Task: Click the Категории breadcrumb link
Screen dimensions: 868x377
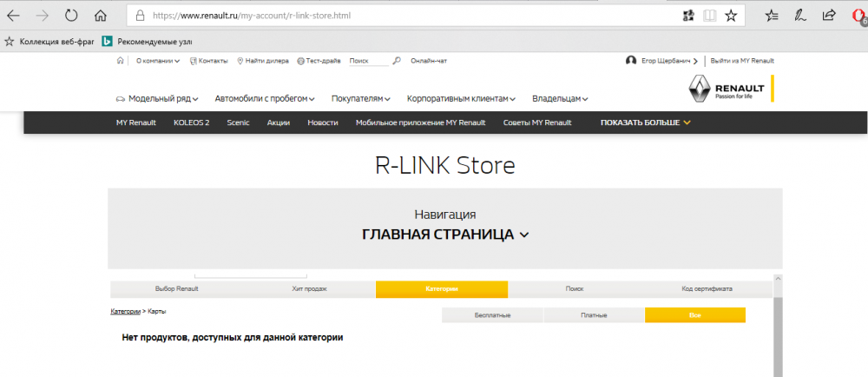Action: 126,312
